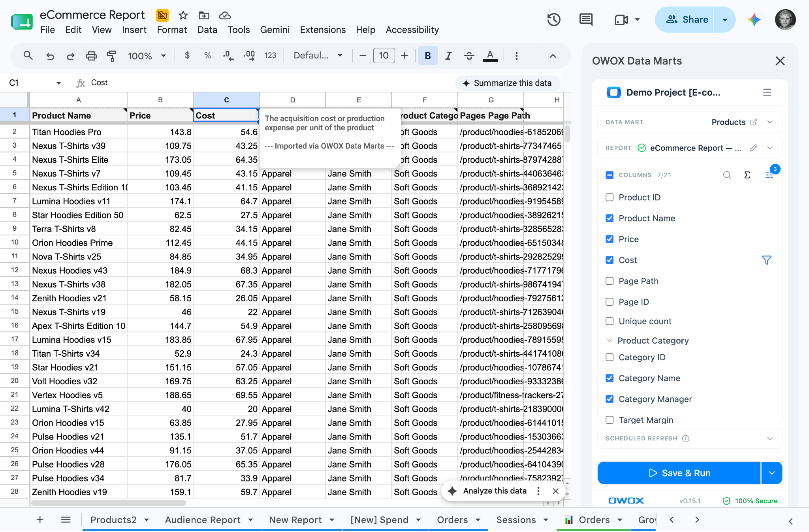Start a video call
809x532 pixels.
pyautogui.click(x=621, y=19)
